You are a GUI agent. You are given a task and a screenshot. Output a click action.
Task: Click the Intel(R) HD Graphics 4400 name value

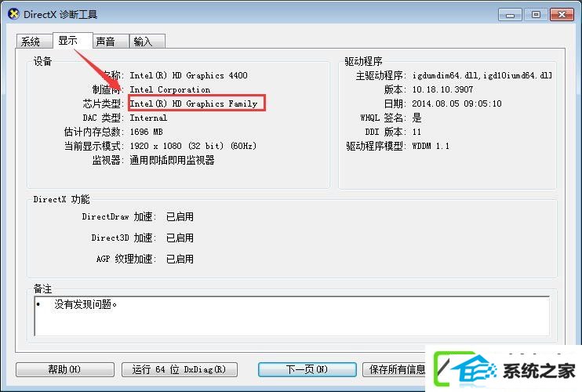coord(188,75)
